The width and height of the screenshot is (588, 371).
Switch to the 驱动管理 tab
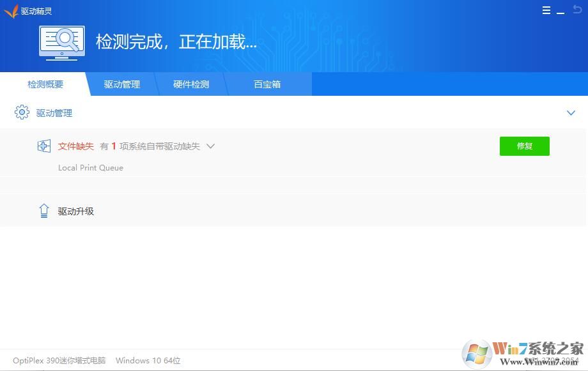pos(122,84)
